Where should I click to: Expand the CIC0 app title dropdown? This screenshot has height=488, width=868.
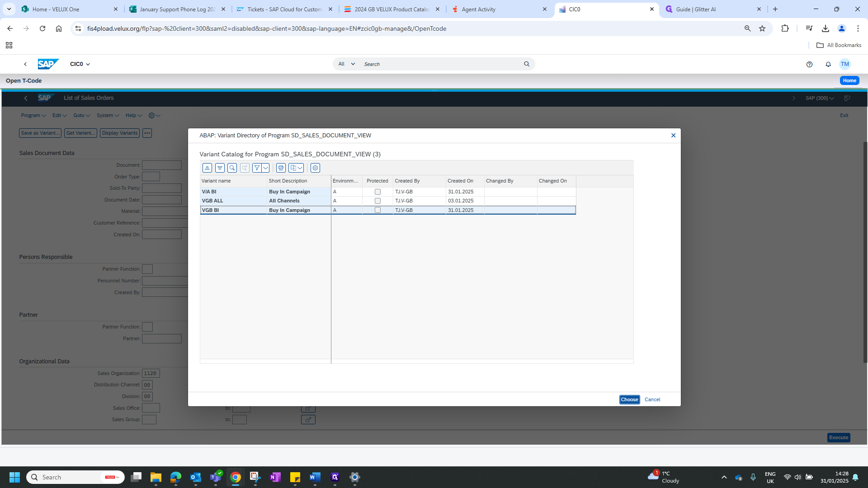pos(80,64)
